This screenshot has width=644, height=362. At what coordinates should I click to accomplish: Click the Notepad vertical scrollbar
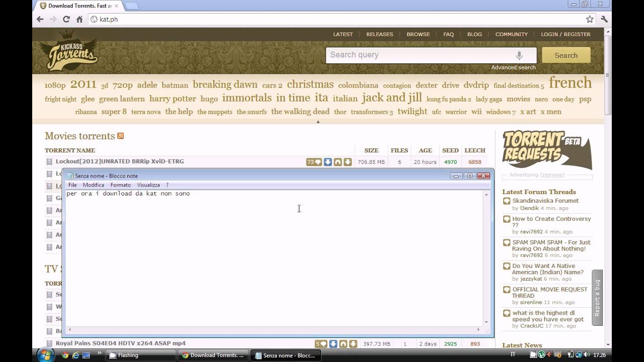pos(487,258)
